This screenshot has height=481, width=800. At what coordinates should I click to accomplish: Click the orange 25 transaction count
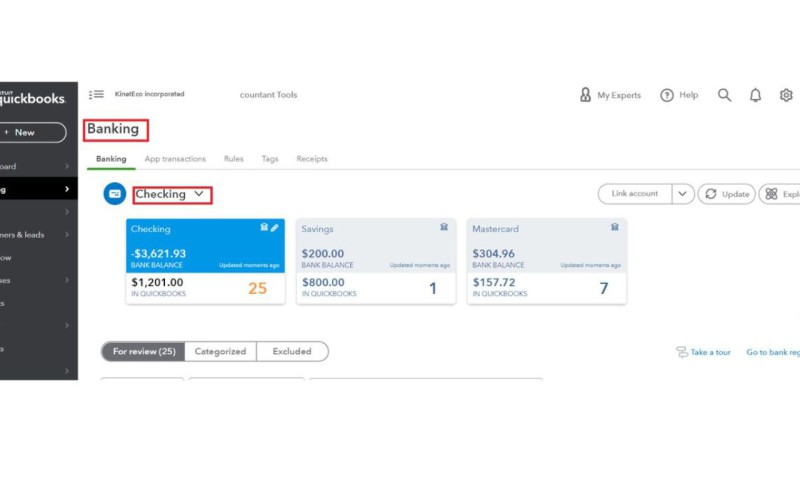point(258,288)
